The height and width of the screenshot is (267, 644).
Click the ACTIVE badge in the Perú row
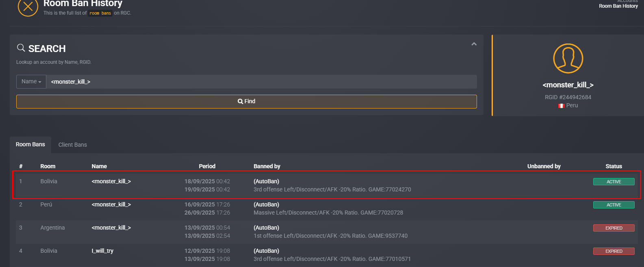coord(614,205)
